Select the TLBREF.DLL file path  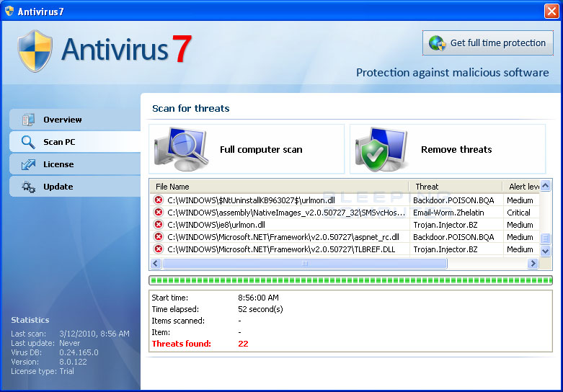(x=281, y=249)
